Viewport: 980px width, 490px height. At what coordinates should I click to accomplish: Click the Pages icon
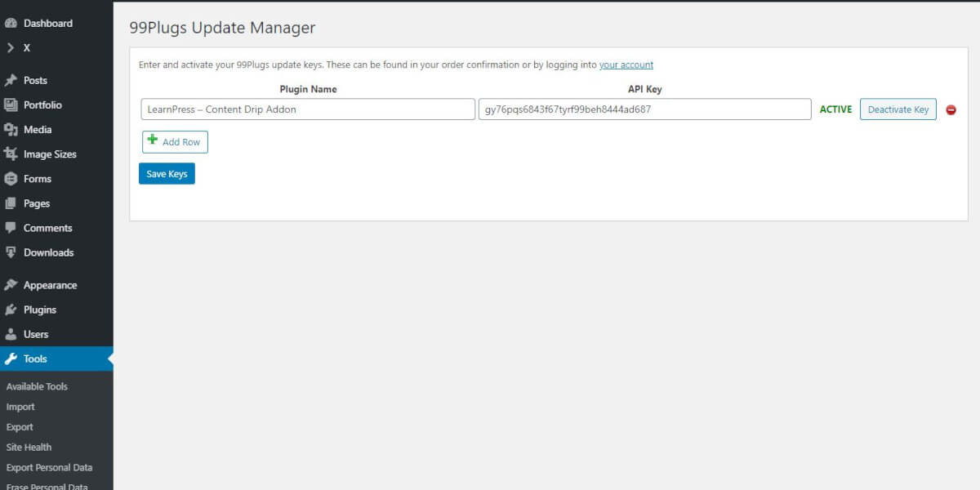(11, 203)
